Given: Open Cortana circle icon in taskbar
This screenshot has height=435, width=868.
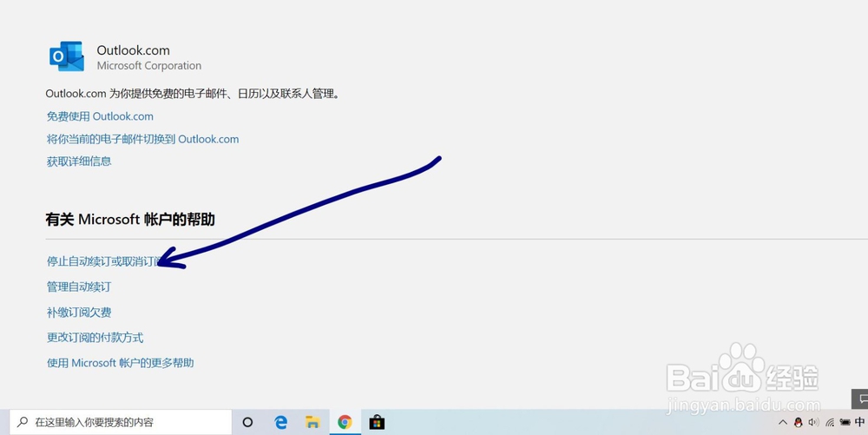Looking at the screenshot, I should click(247, 422).
